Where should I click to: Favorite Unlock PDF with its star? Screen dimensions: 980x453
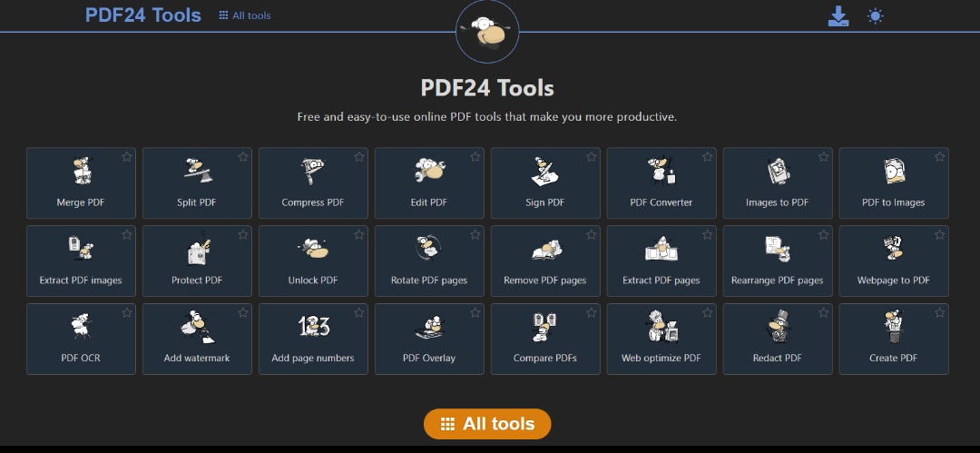[x=358, y=234]
